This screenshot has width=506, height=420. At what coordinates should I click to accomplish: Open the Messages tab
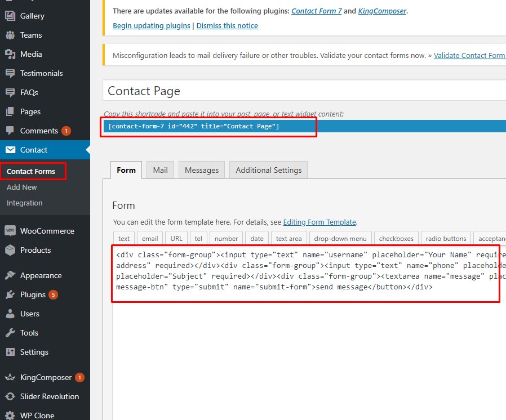pos(202,170)
